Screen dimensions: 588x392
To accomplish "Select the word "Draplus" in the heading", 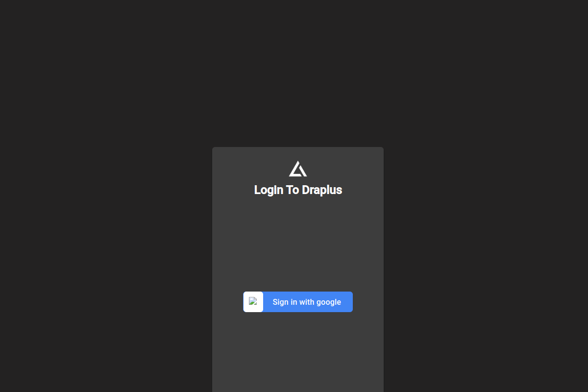I will coord(322,190).
